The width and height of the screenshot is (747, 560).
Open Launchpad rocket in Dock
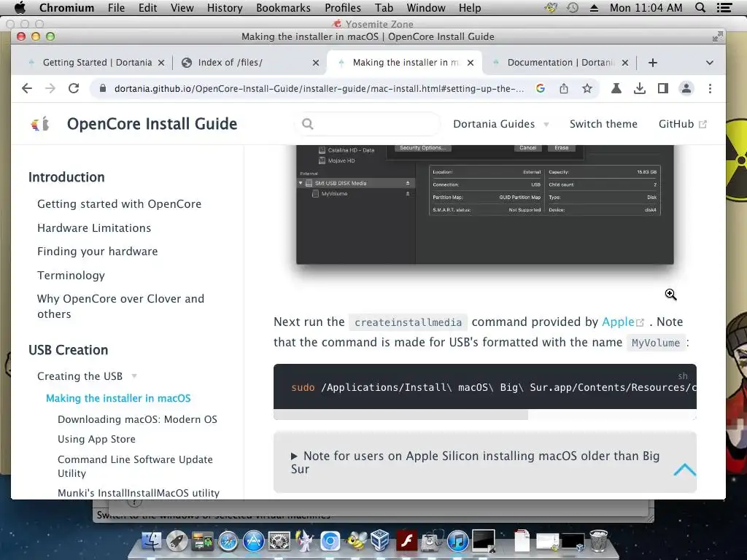tap(177, 541)
